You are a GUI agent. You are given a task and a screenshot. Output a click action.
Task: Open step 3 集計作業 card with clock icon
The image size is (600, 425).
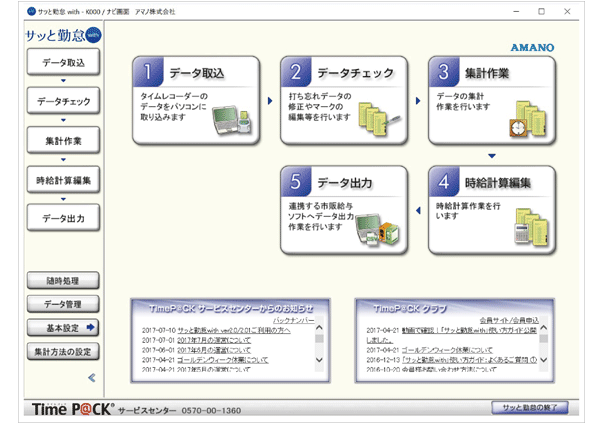(x=492, y=100)
